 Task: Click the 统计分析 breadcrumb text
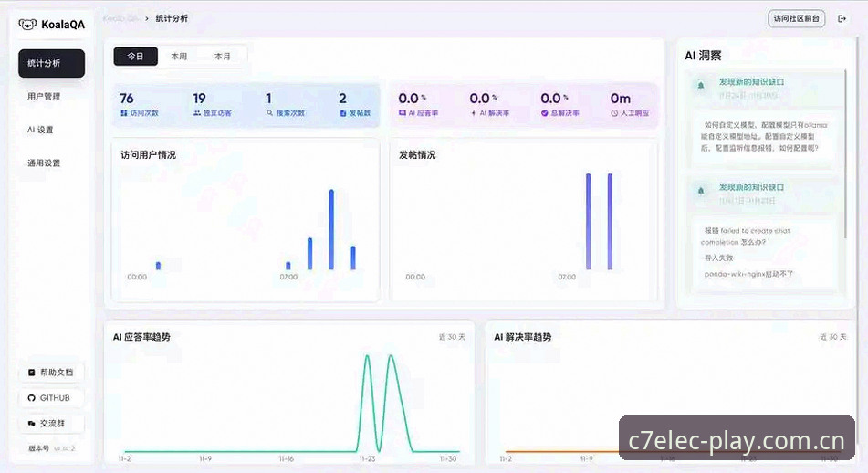[x=172, y=18]
